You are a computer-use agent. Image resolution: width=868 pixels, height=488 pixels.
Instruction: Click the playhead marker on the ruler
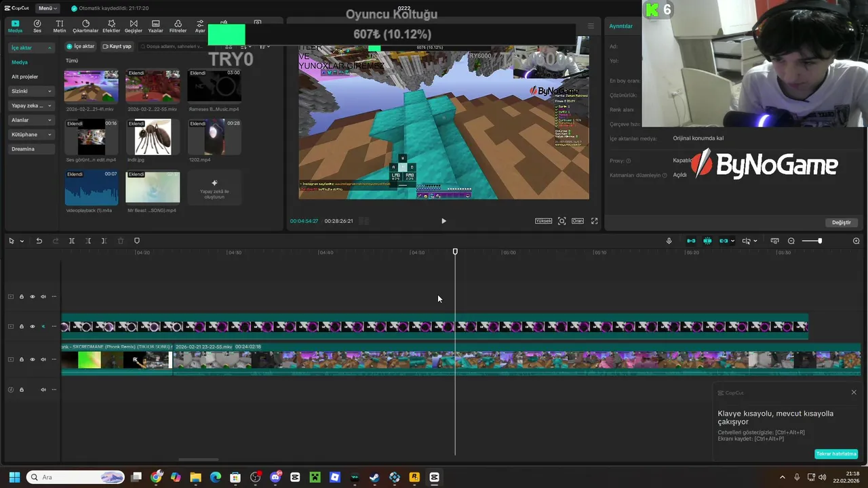tap(455, 251)
